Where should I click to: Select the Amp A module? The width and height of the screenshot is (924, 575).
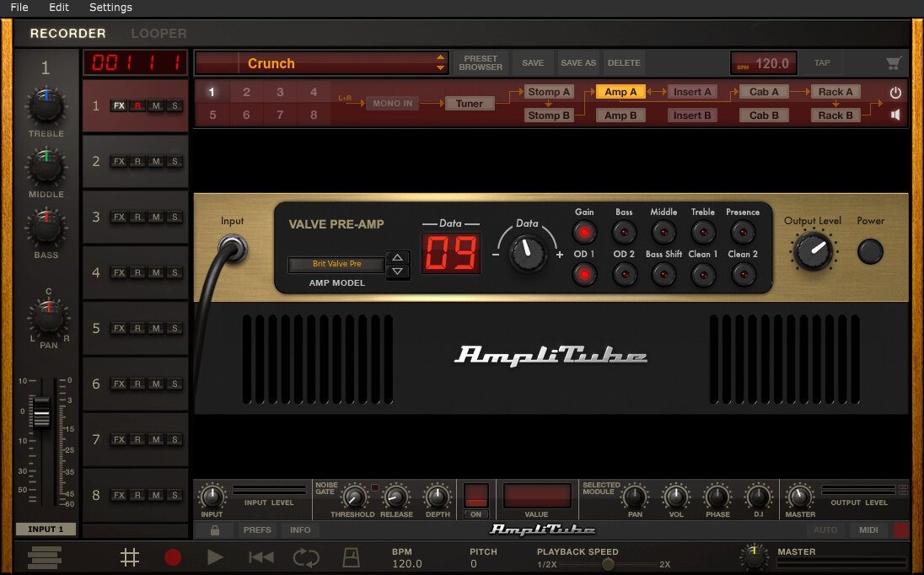(x=620, y=92)
